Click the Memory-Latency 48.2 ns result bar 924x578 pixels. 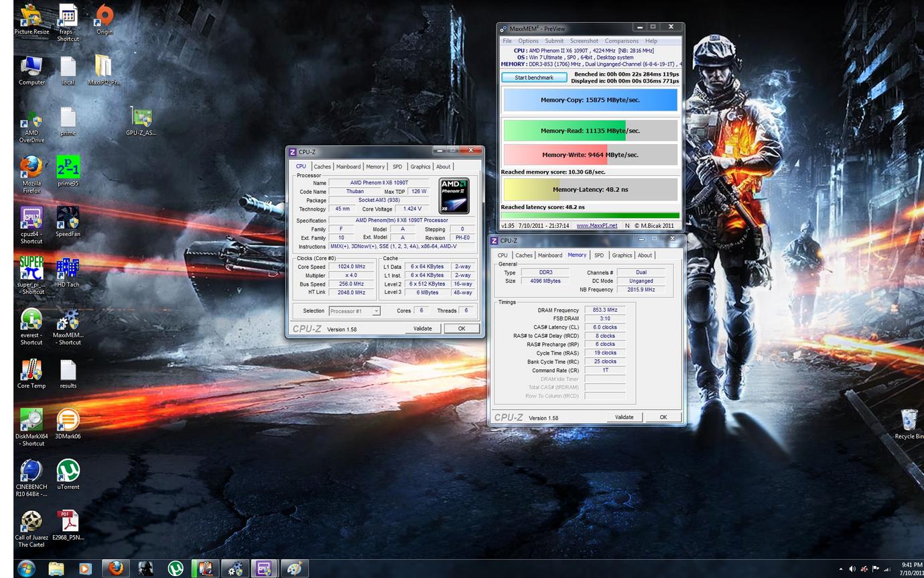pos(590,190)
